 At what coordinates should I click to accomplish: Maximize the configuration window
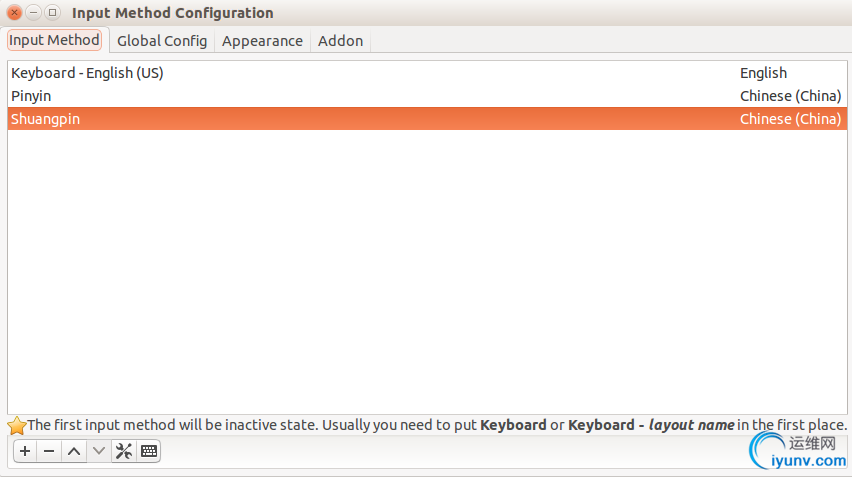coord(52,12)
